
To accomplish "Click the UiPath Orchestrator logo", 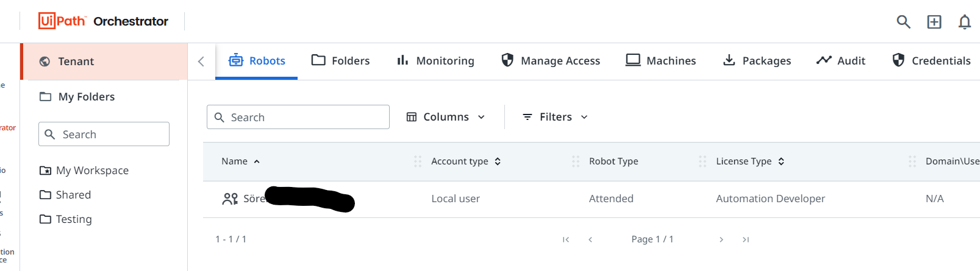I will click(103, 21).
